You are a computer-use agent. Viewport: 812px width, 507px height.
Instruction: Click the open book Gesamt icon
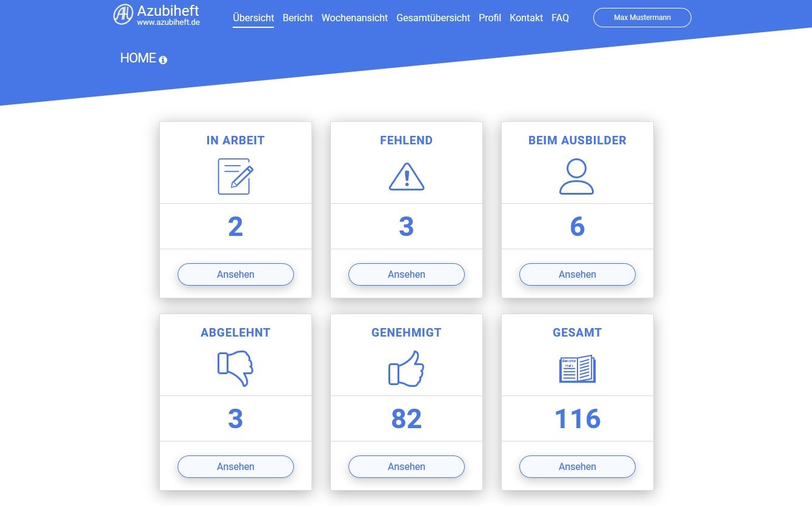tap(577, 369)
